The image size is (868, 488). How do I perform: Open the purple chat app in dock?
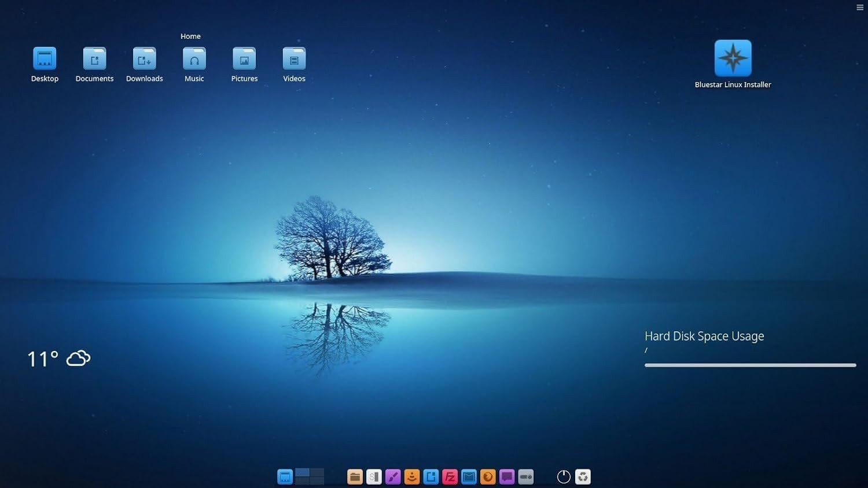point(507,476)
